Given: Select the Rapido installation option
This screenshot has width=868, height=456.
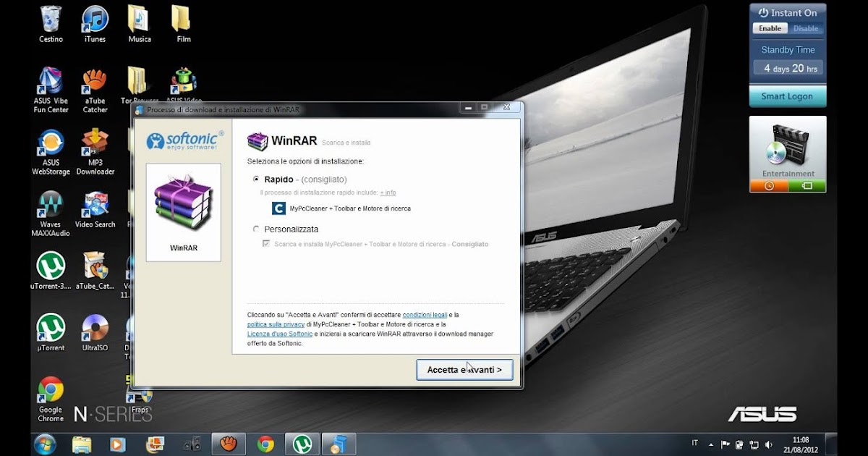Looking at the screenshot, I should 256,179.
